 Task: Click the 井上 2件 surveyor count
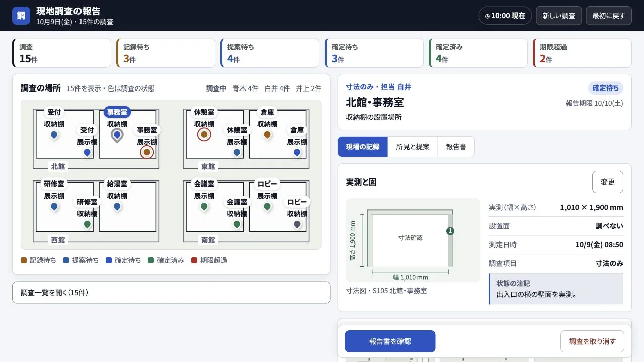(309, 88)
